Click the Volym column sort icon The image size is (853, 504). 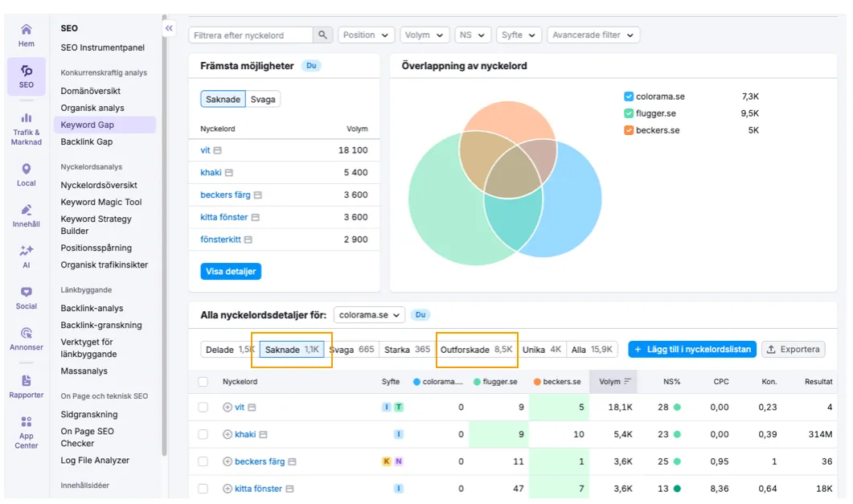tap(627, 382)
